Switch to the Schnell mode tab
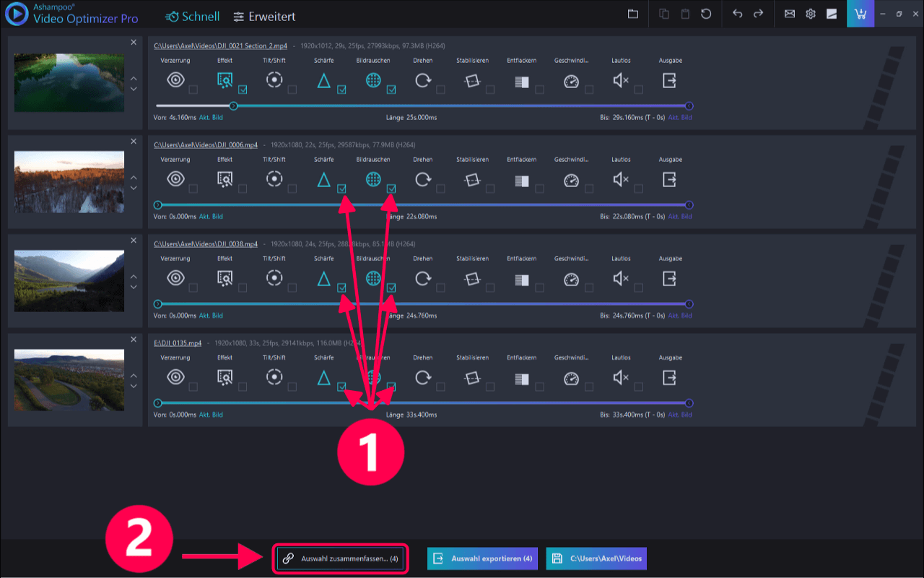This screenshot has width=924, height=578. coord(192,16)
